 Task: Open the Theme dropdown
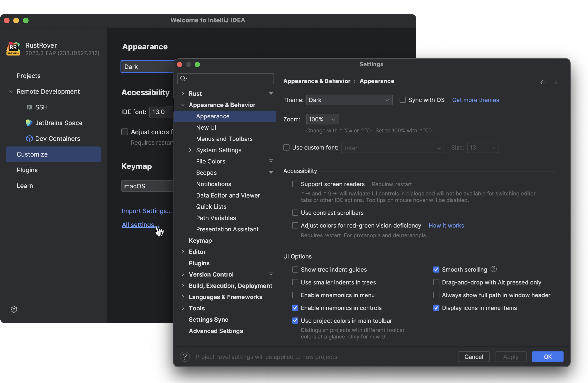pyautogui.click(x=349, y=100)
